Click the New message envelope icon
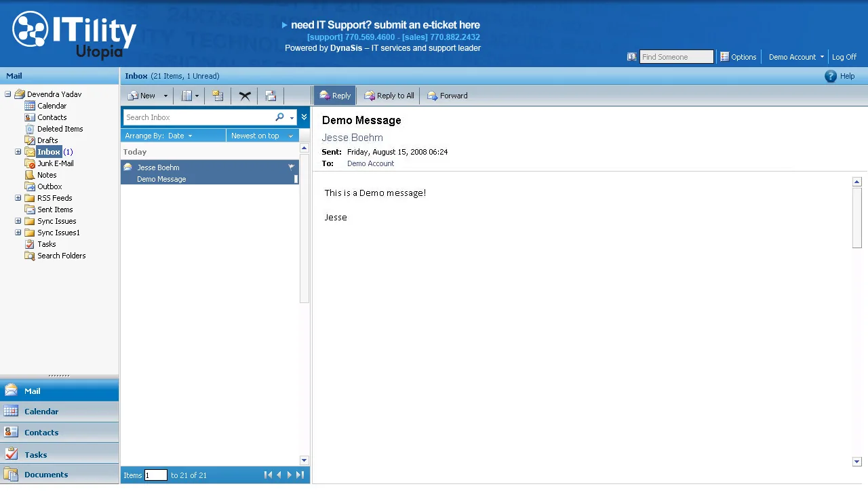Viewport: 868px width, 497px height. click(133, 96)
